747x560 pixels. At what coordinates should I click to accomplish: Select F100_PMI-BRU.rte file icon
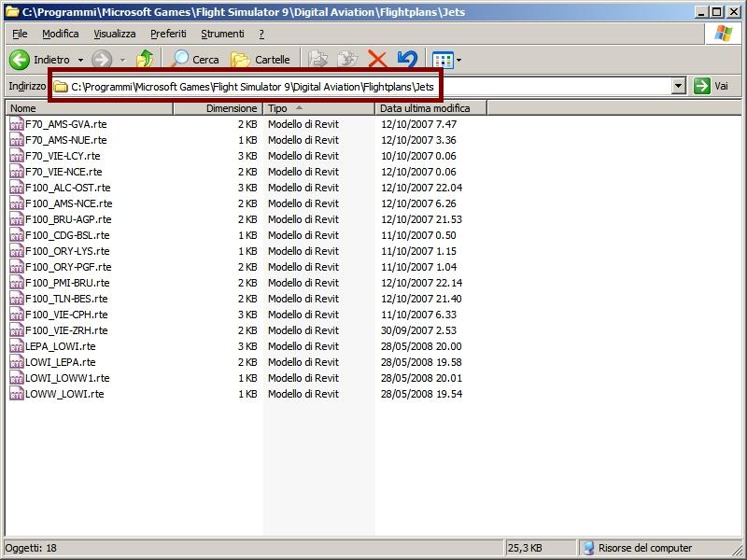(17, 283)
